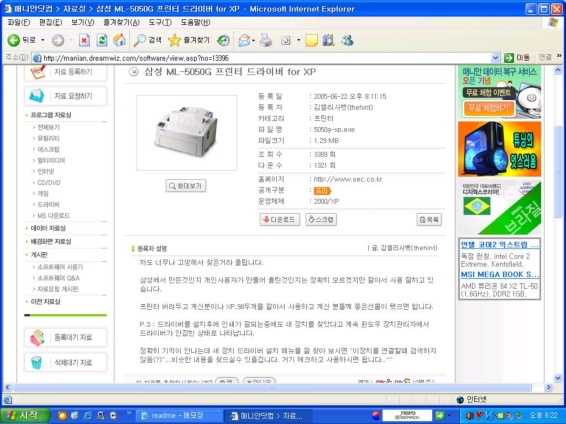Click the Forward arrow toolbar icon
The width and height of the screenshot is (566, 424).
pyautogui.click(x=58, y=40)
